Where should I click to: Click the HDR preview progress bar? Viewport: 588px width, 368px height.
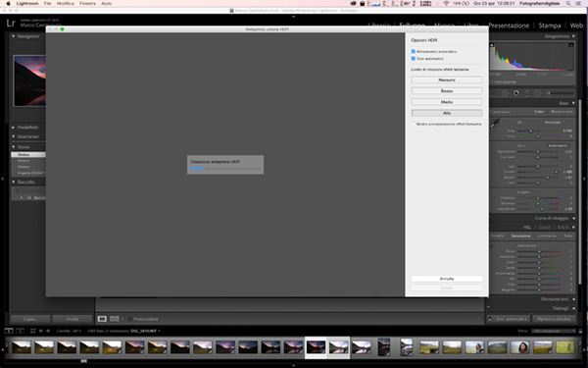coord(225,169)
